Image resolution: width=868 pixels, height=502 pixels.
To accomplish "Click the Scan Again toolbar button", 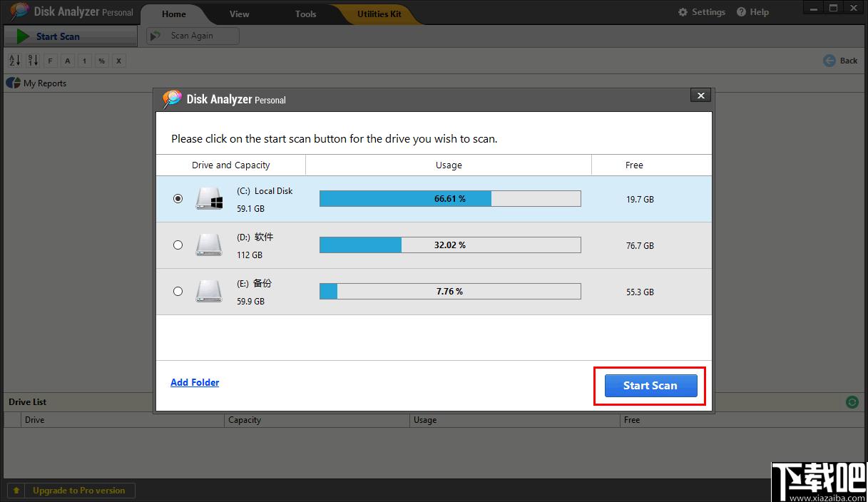I will click(193, 36).
